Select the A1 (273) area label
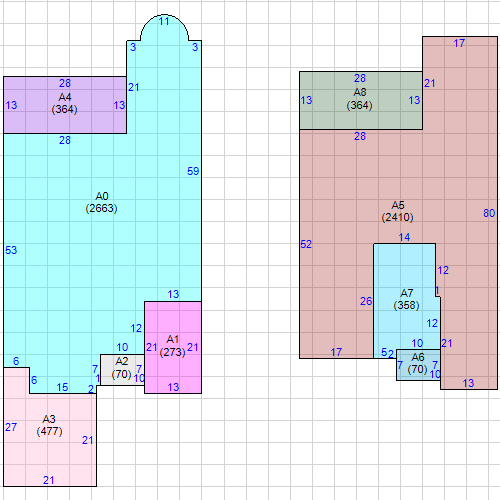 pos(172,346)
